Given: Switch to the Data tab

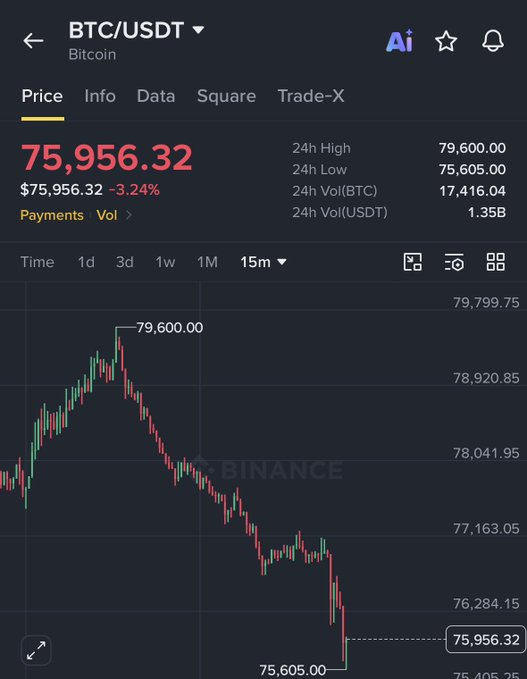Looking at the screenshot, I should pos(156,96).
